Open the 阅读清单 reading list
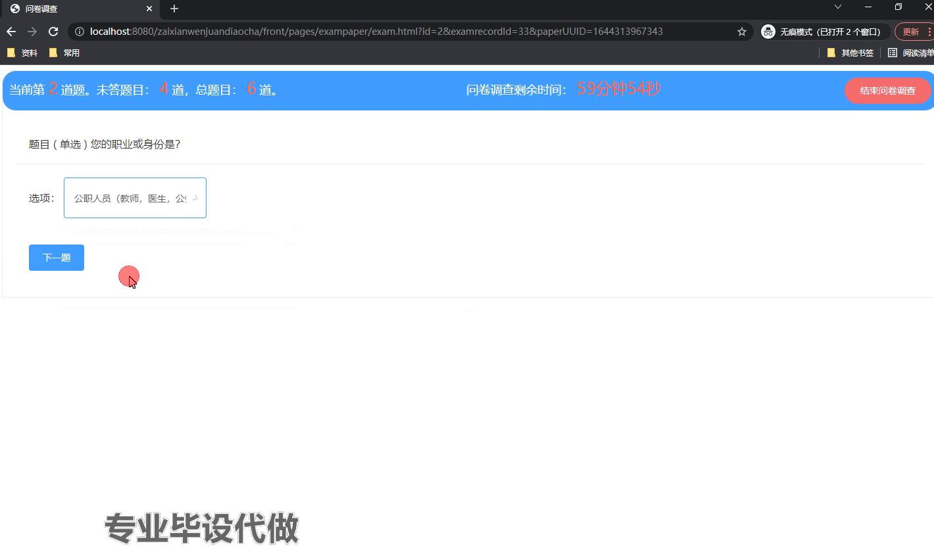Image resolution: width=934 pixels, height=560 pixels. [911, 53]
